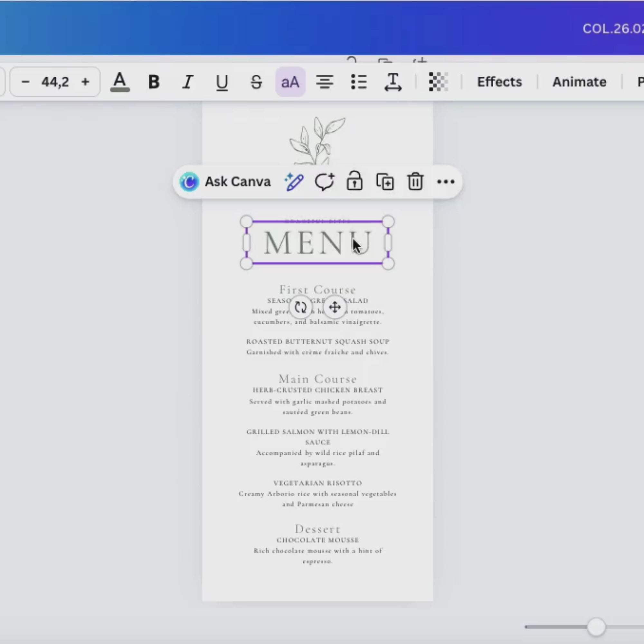The image size is (644, 644).
Task: Select 'Garnished with crème fraîche and chives' text
Action: pos(318,352)
